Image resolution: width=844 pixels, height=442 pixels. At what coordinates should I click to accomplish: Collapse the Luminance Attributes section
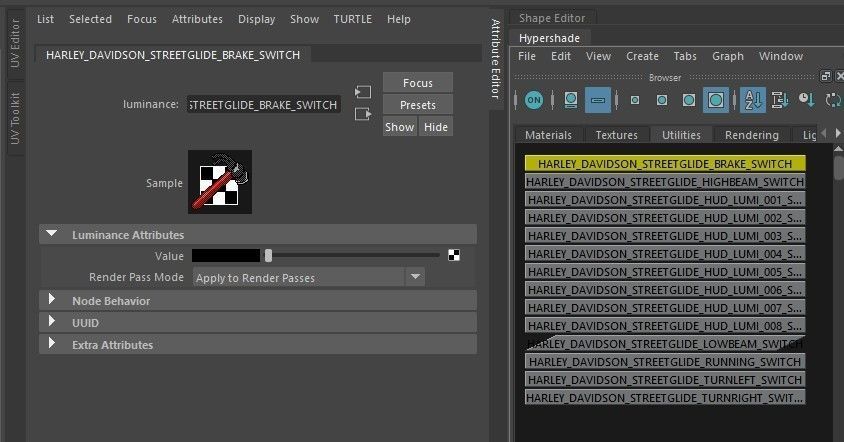coord(52,234)
